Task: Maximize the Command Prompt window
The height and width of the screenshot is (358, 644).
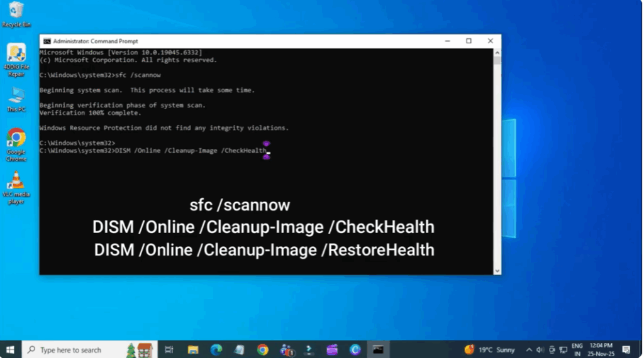Action: click(469, 41)
